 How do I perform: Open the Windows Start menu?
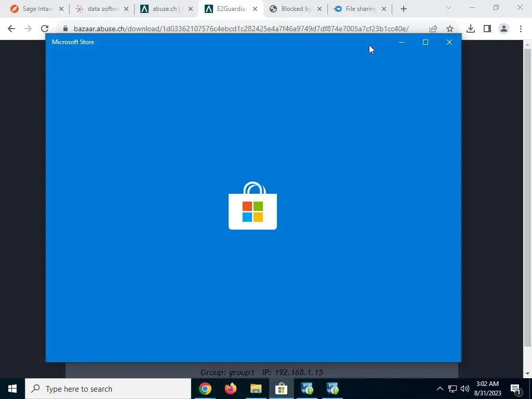click(x=12, y=389)
